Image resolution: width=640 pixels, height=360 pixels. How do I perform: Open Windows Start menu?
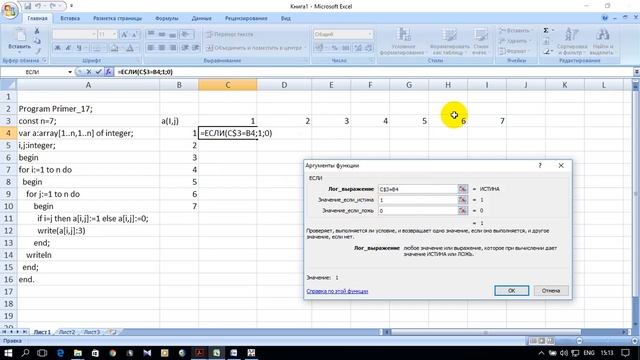(8, 353)
